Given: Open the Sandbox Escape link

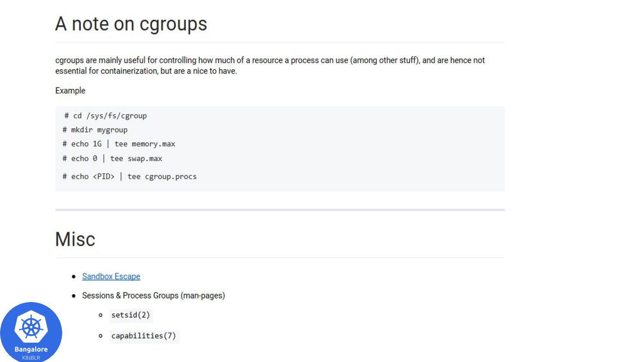Looking at the screenshot, I should [111, 277].
